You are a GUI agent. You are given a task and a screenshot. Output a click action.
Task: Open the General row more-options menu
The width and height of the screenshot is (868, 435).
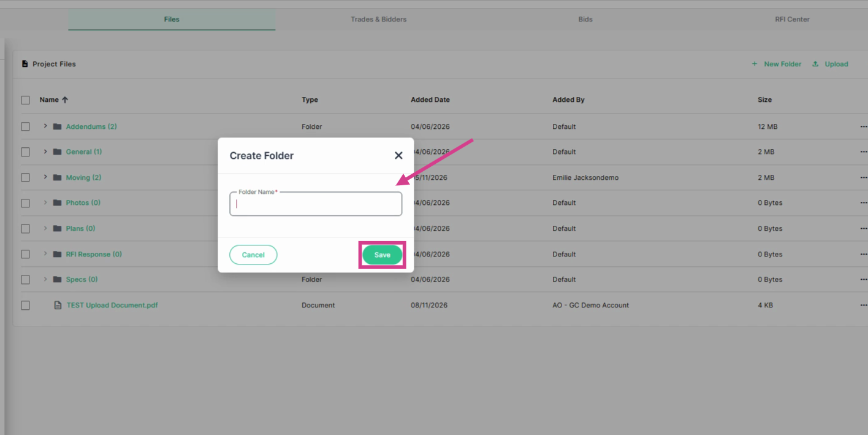(864, 152)
